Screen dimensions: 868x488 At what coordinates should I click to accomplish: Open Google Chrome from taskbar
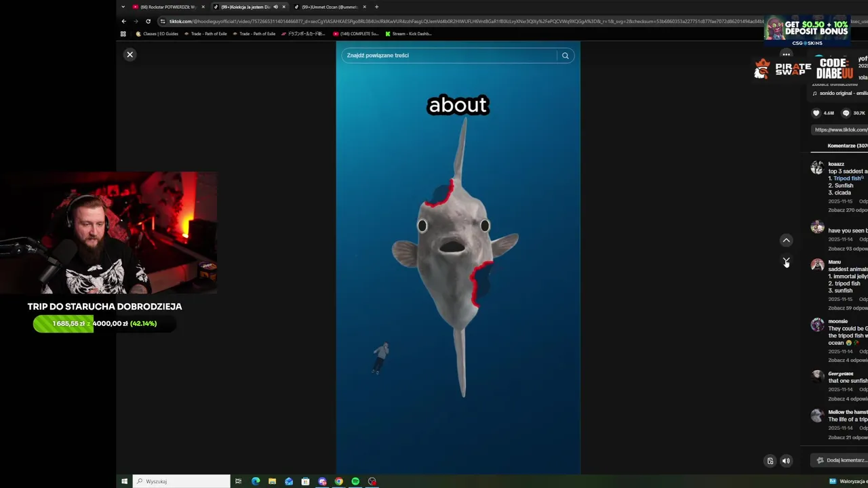click(338, 481)
